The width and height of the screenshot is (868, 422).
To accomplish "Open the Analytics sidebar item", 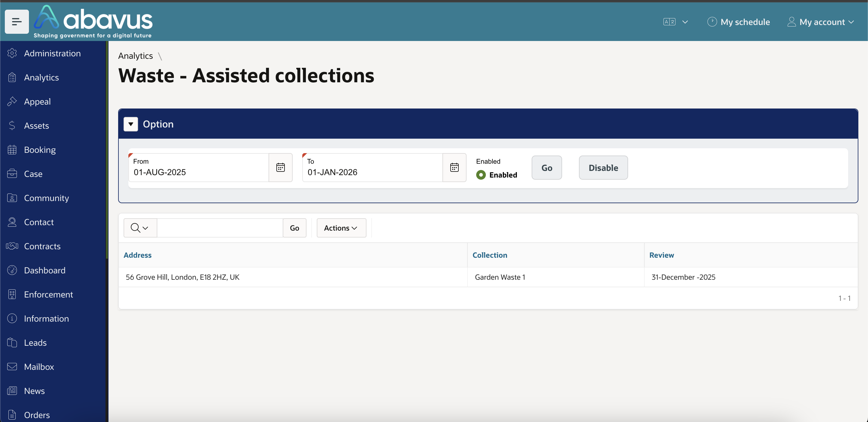I will click(x=42, y=77).
